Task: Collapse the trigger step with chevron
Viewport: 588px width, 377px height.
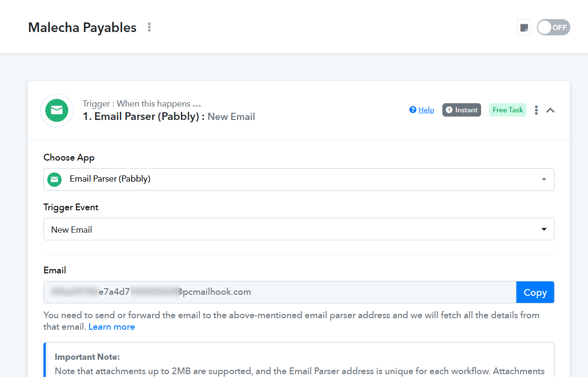Action: (x=550, y=110)
